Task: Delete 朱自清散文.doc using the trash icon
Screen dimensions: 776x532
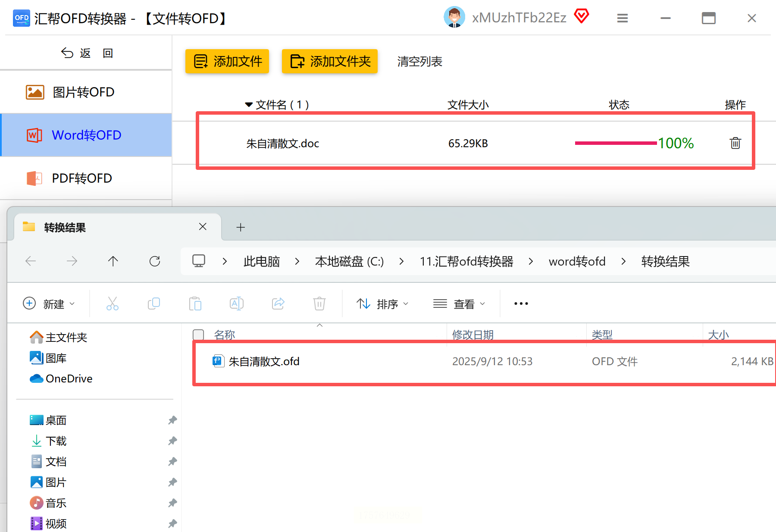Action: point(735,143)
